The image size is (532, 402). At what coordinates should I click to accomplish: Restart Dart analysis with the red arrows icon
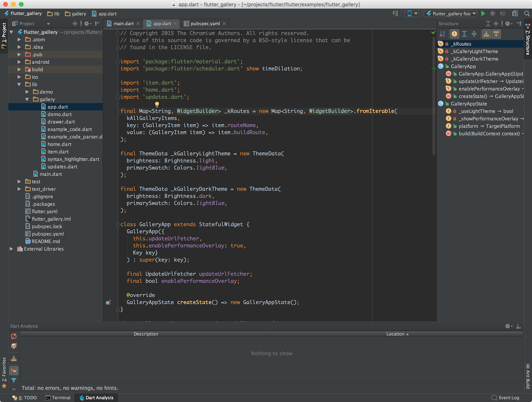click(x=14, y=336)
